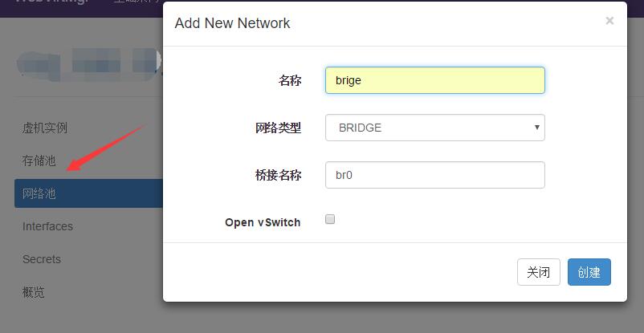
Task: Open the 网络类型 BRIDGE dropdown
Action: tap(434, 128)
